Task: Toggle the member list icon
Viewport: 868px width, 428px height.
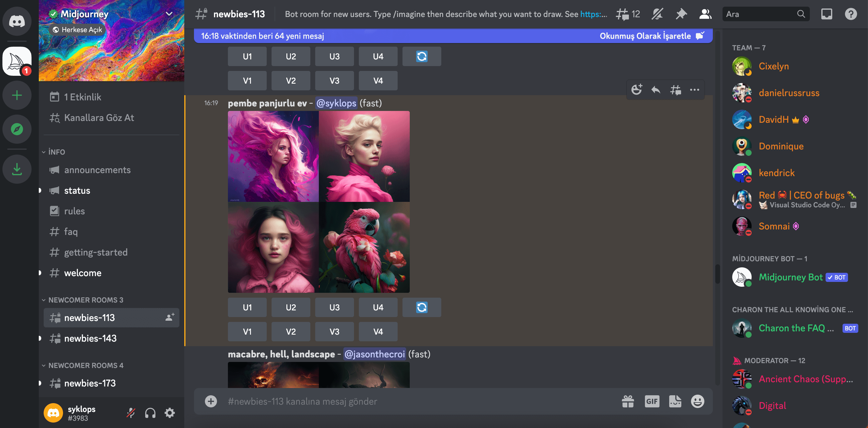Action: click(x=705, y=14)
